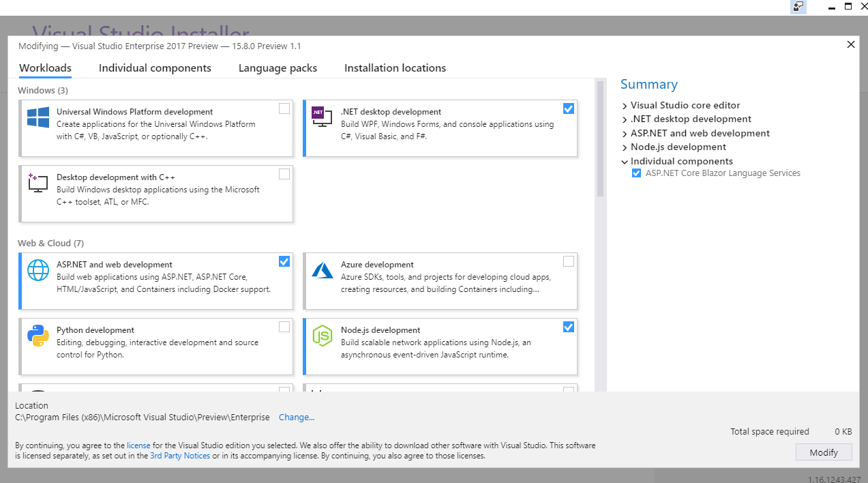Click the Summary heading
868x483 pixels.
(649, 85)
